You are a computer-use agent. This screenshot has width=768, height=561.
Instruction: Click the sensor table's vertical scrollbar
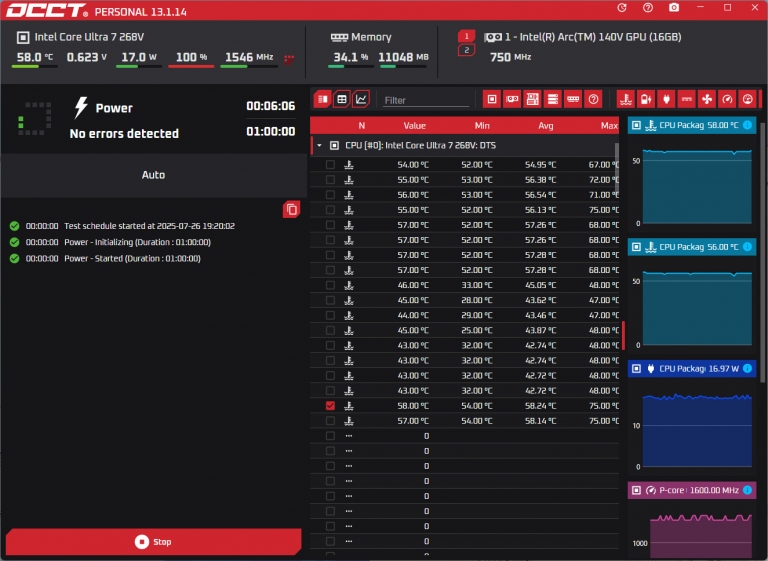617,169
